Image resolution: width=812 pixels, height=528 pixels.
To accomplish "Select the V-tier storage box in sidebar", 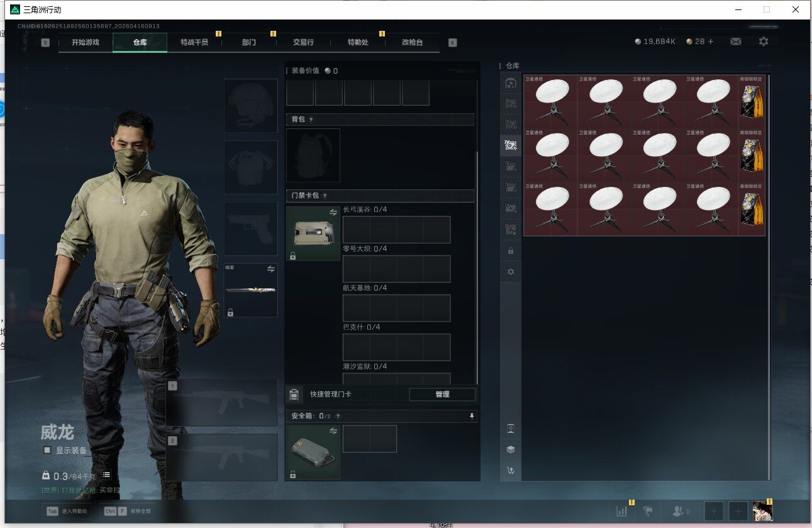I will point(511,103).
